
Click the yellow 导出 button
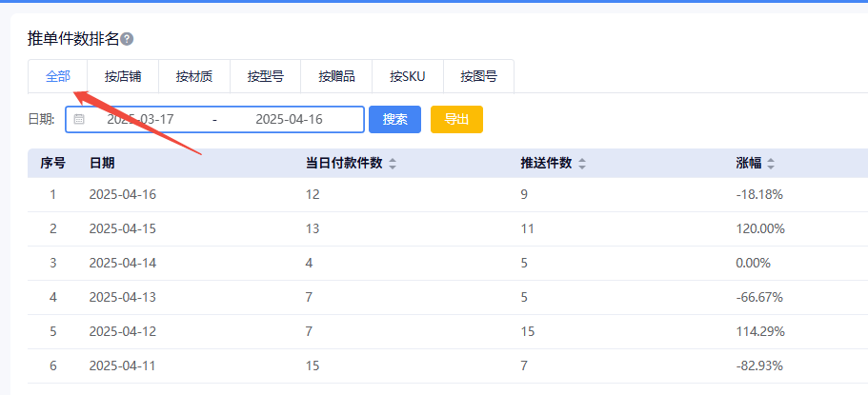click(x=456, y=120)
